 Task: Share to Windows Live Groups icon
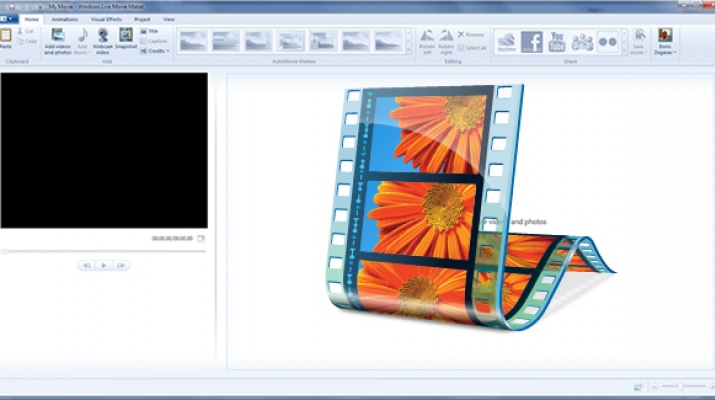click(582, 42)
